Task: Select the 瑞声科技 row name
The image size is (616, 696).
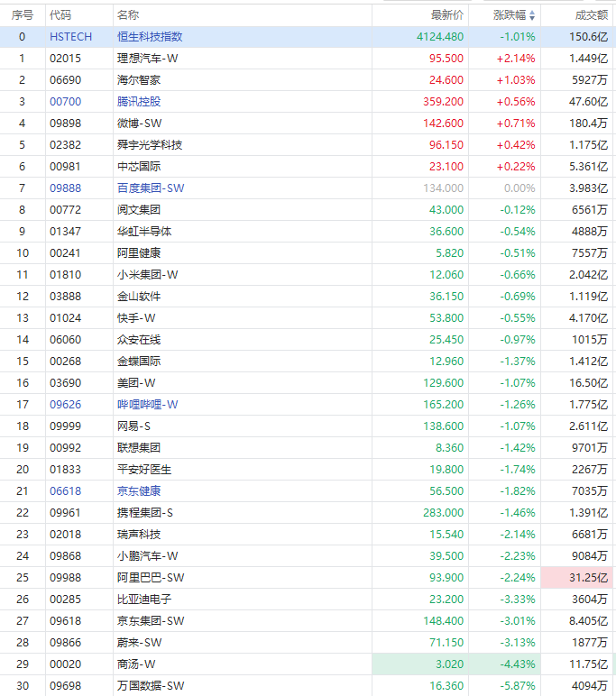Action: point(139,535)
